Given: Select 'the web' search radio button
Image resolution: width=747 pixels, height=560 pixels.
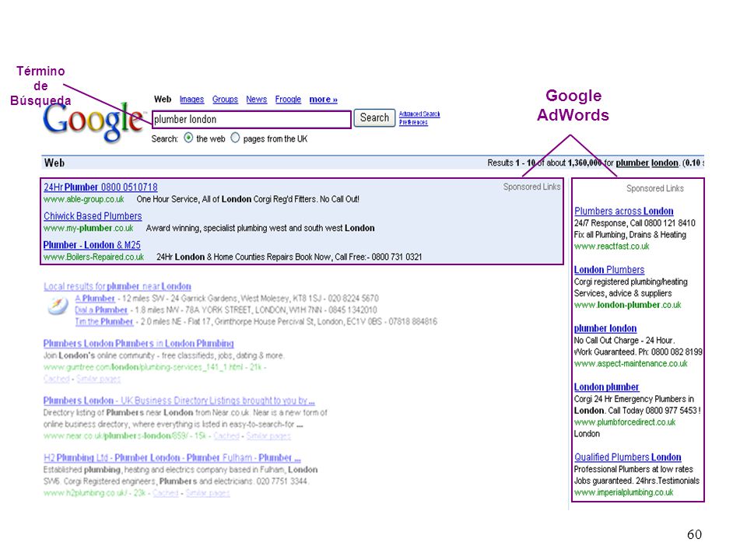Looking at the screenshot, I should [x=188, y=138].
